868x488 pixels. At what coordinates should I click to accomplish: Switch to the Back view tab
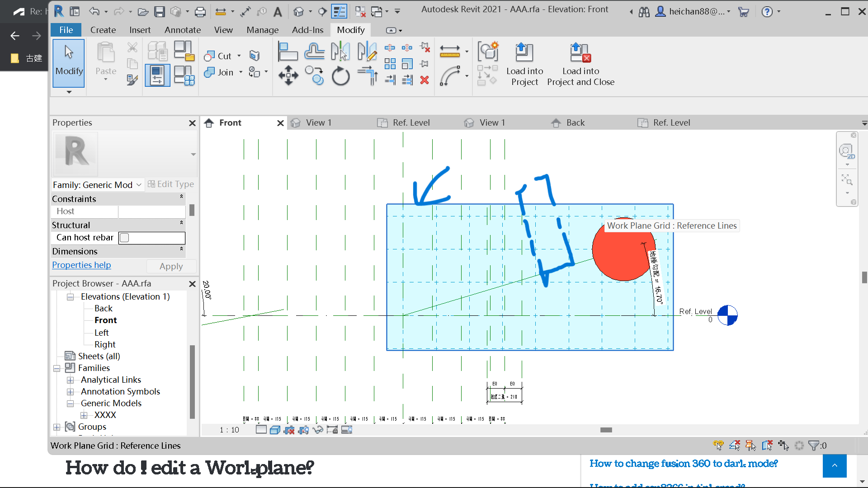(x=576, y=122)
